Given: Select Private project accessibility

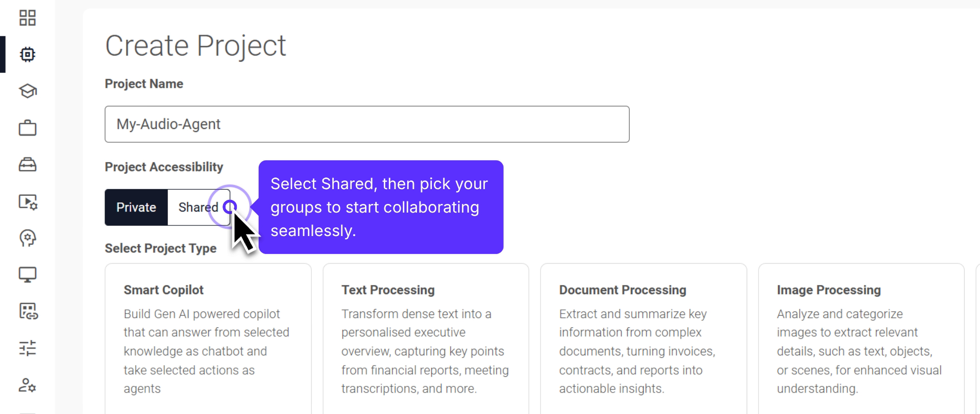Looking at the screenshot, I should (136, 208).
